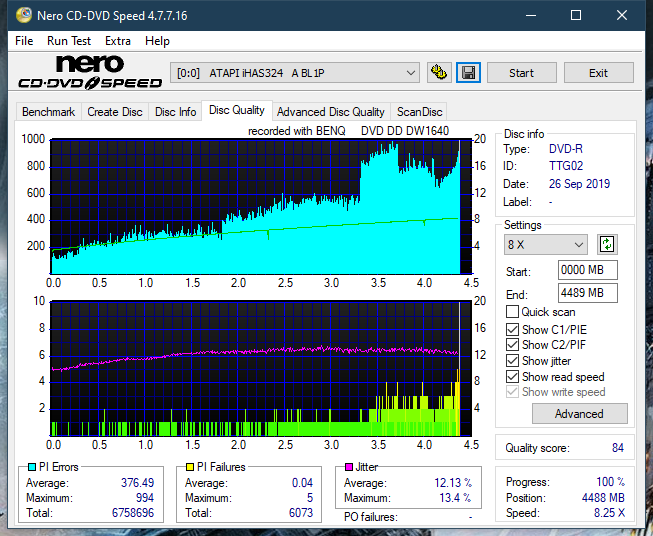Click the PI Failures yellow color swatch

point(190,467)
